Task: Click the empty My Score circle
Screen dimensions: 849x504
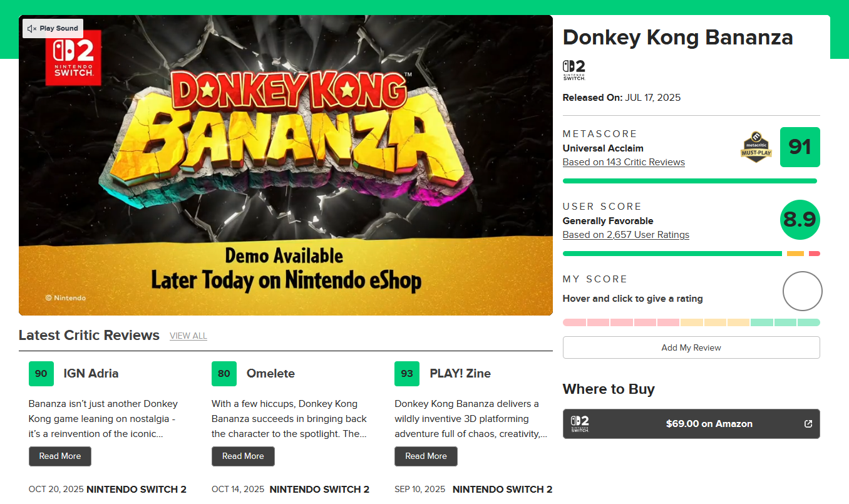Action: pos(802,291)
